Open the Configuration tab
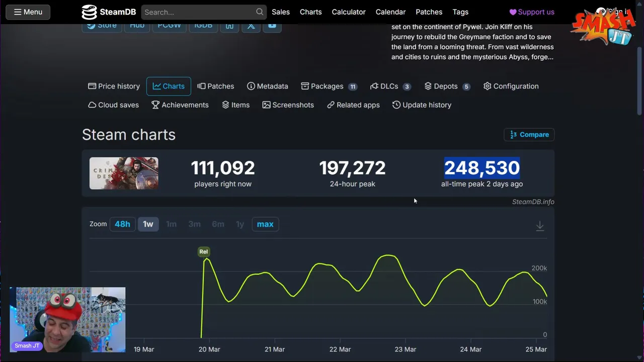The height and width of the screenshot is (362, 644). tap(511, 86)
